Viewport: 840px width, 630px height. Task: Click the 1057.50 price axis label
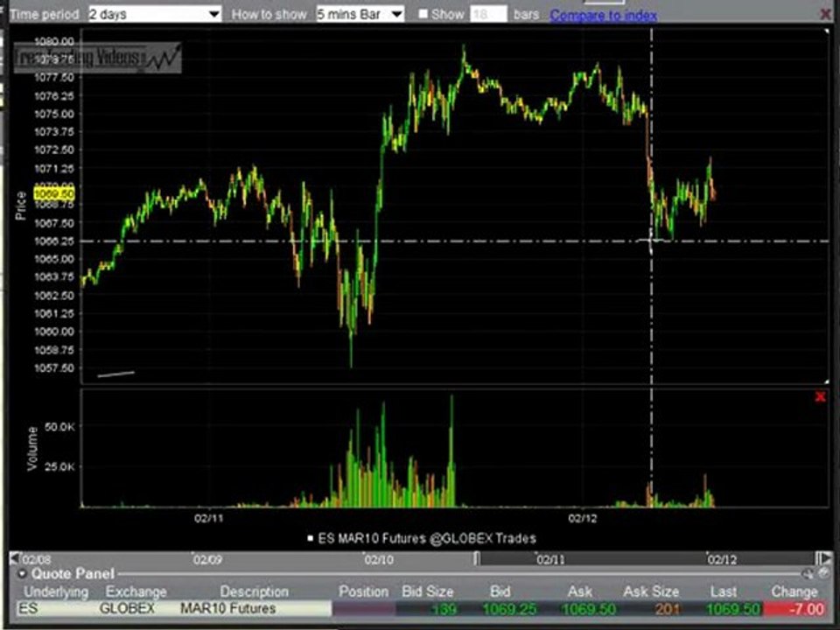click(x=54, y=368)
